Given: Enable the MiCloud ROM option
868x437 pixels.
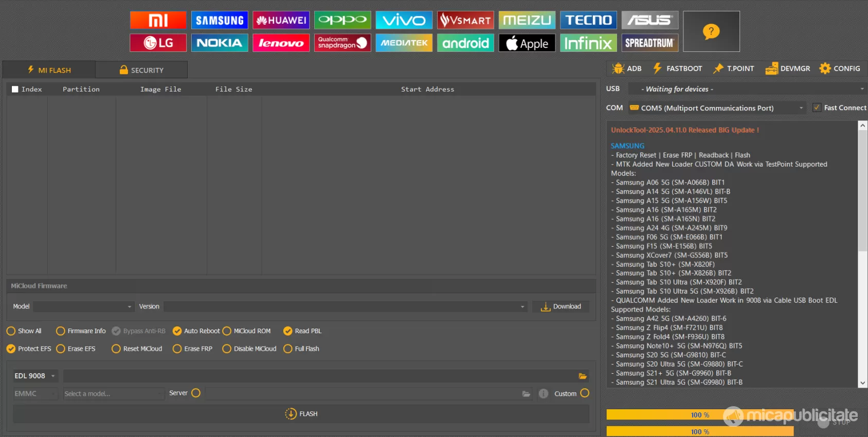Looking at the screenshot, I should (227, 331).
